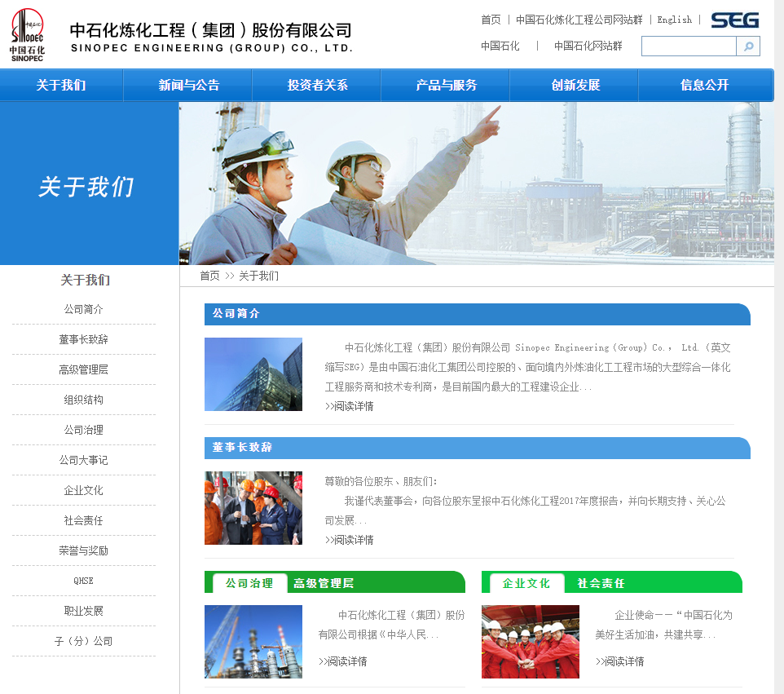The width and height of the screenshot is (784, 694).
Task: Open QHSE in the sidebar menu
Action: click(83, 581)
